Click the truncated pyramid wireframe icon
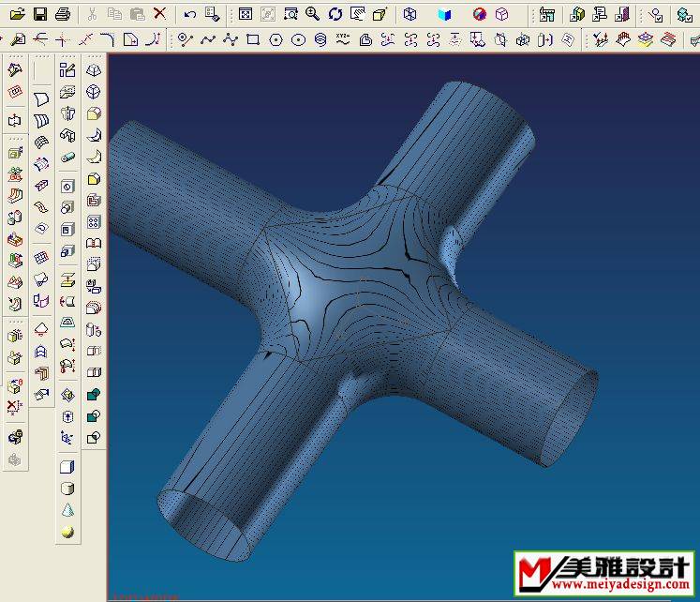700x602 pixels. click(x=94, y=70)
